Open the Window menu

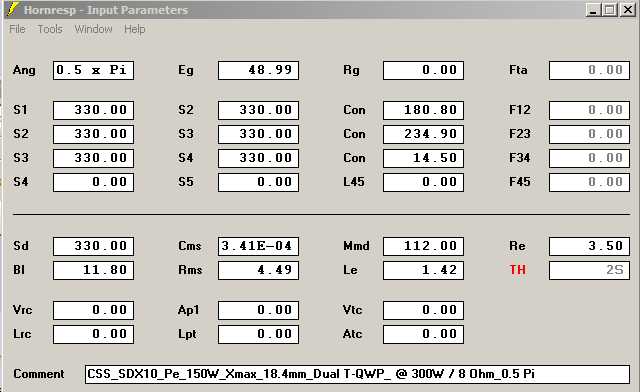(93, 29)
